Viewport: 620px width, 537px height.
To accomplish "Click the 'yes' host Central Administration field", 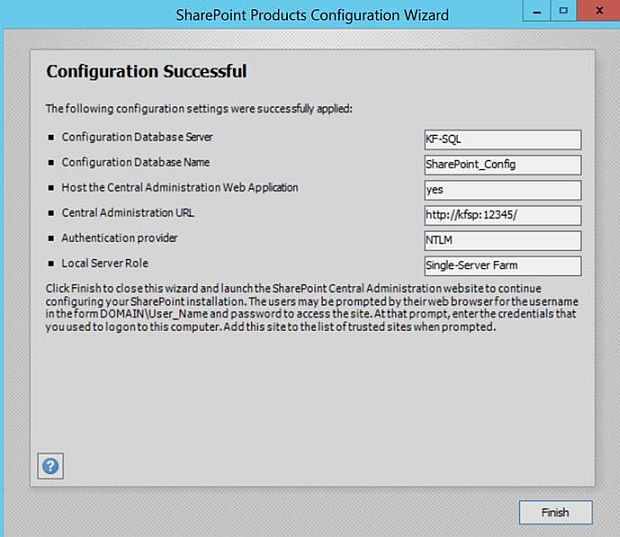I will [503, 190].
